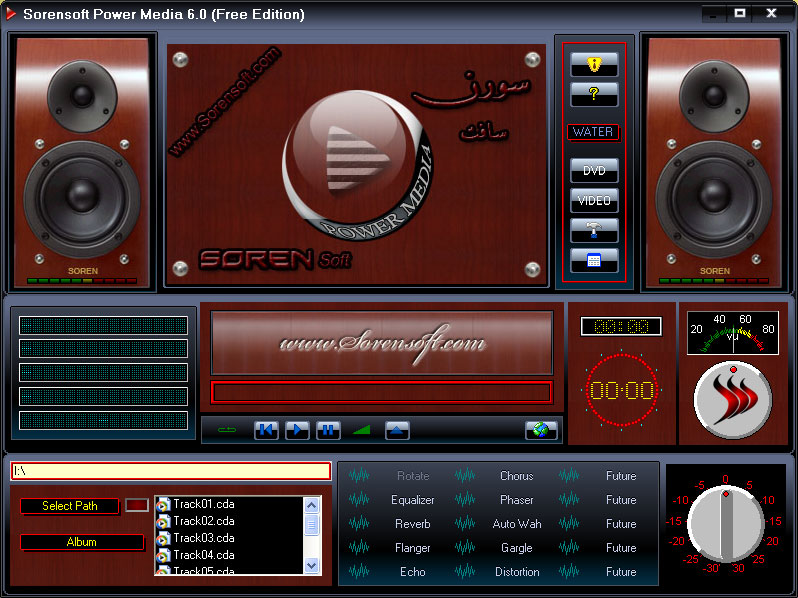Adjust the green volume triangle
This screenshot has width=798, height=598.
coord(362,431)
